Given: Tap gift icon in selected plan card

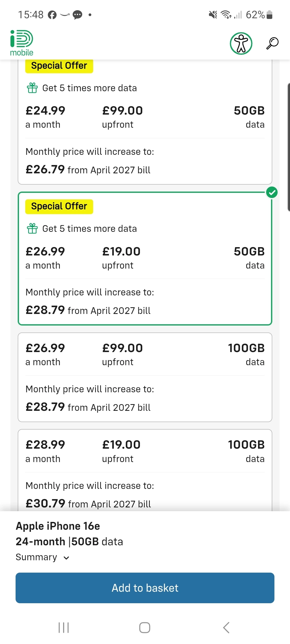Looking at the screenshot, I should click(x=32, y=228).
